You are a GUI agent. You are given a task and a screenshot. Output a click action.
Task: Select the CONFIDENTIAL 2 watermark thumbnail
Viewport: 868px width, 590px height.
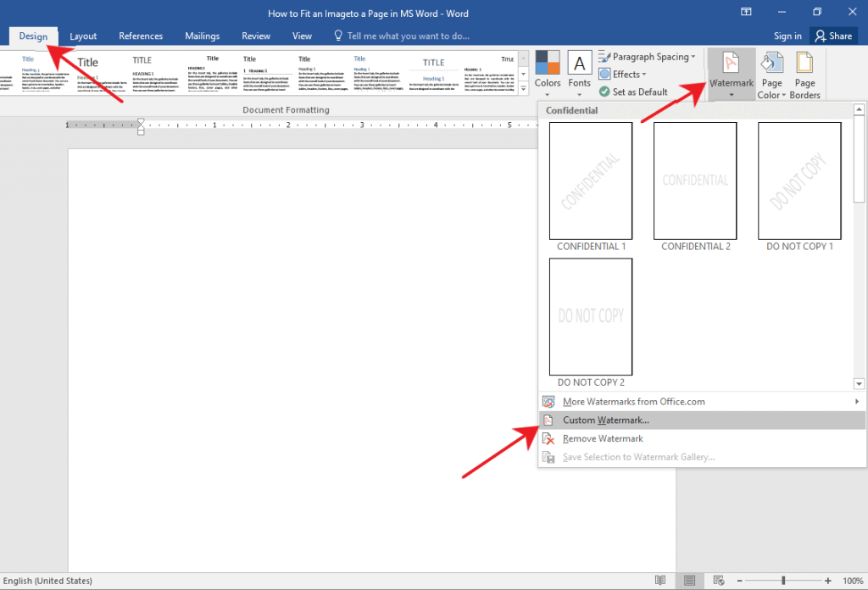click(x=695, y=181)
